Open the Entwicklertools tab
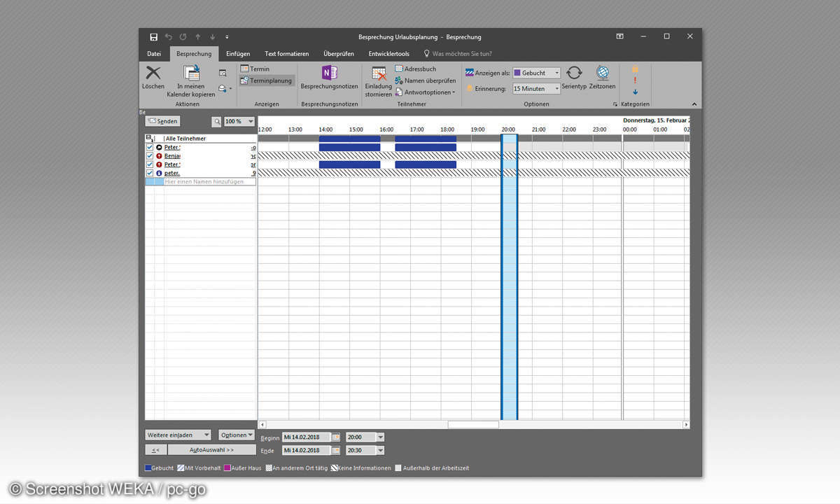The height and width of the screenshot is (504, 840). point(389,54)
